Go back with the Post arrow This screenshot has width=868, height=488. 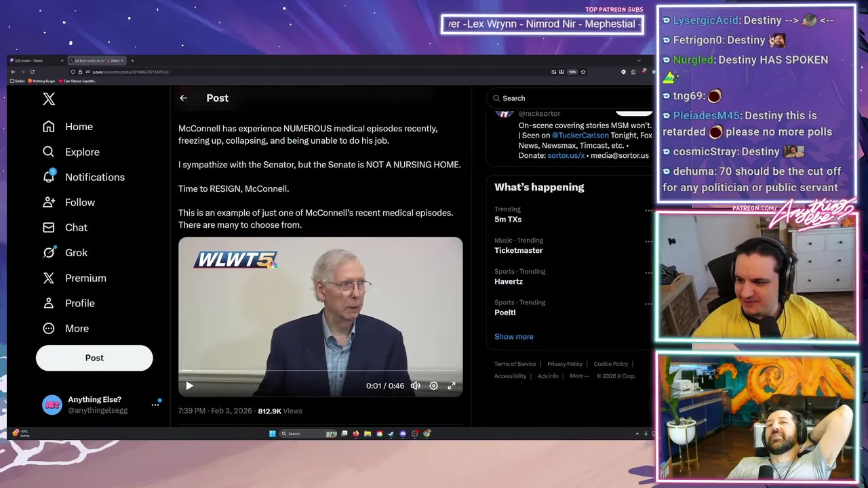click(x=183, y=98)
